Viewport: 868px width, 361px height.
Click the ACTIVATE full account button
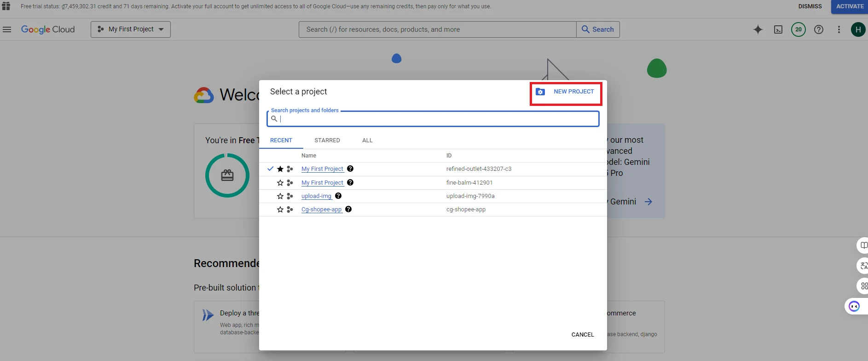(849, 6)
